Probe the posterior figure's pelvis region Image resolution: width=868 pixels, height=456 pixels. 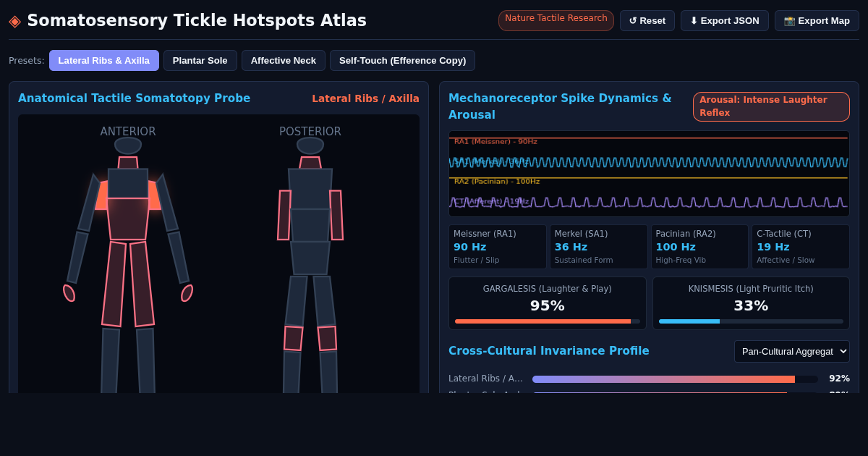coord(310,258)
